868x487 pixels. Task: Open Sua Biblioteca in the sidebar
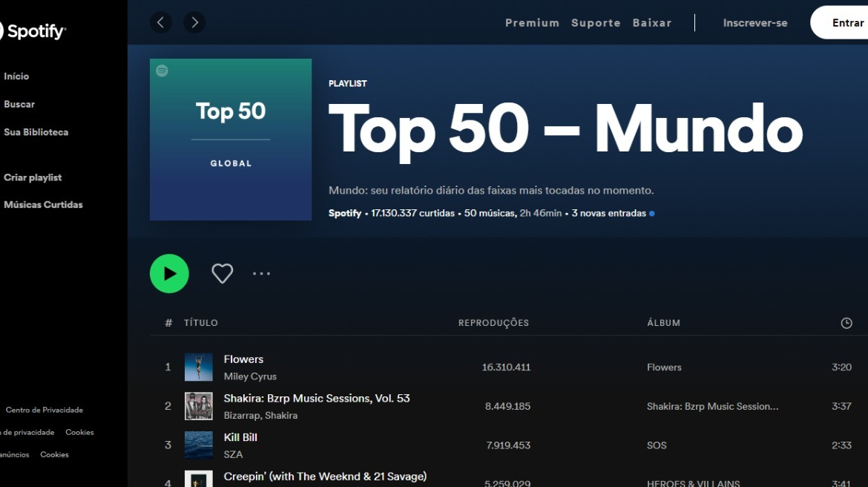pos(36,132)
